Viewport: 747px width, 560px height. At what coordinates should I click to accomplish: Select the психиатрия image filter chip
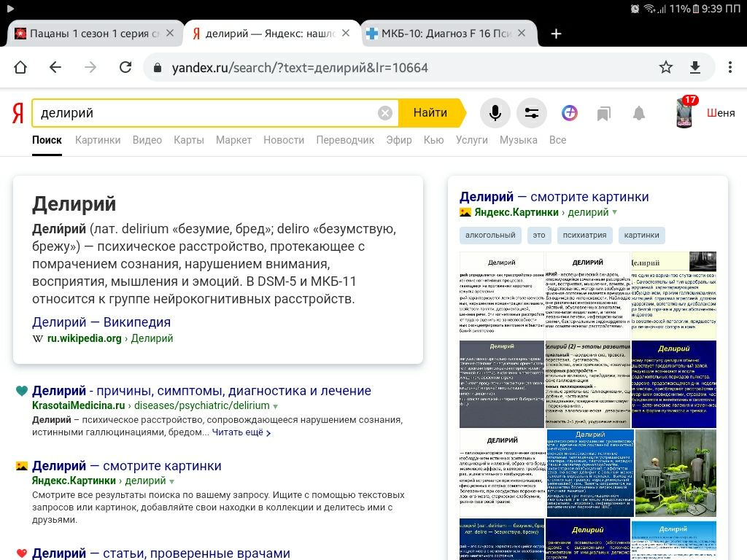tap(584, 236)
